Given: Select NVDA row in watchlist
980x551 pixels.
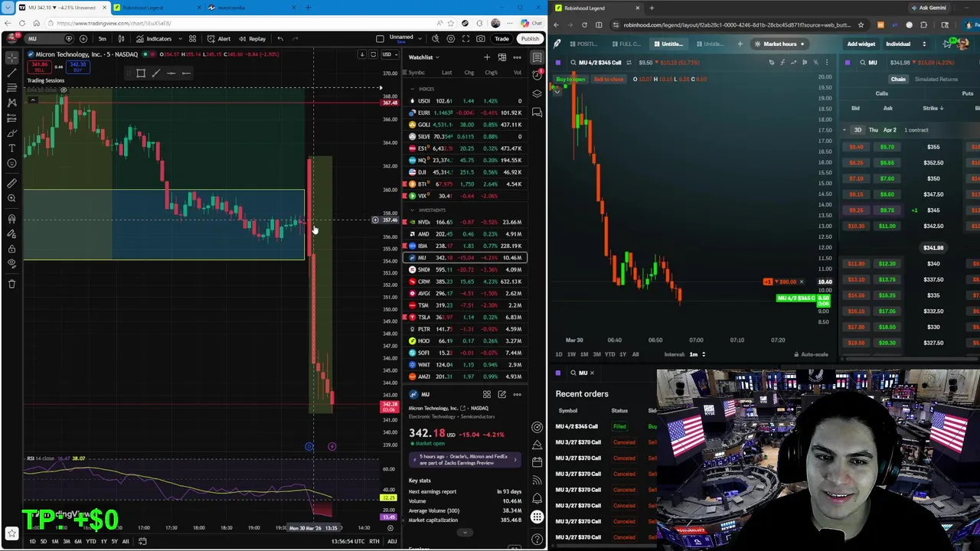Looking at the screenshot, I should coord(465,222).
